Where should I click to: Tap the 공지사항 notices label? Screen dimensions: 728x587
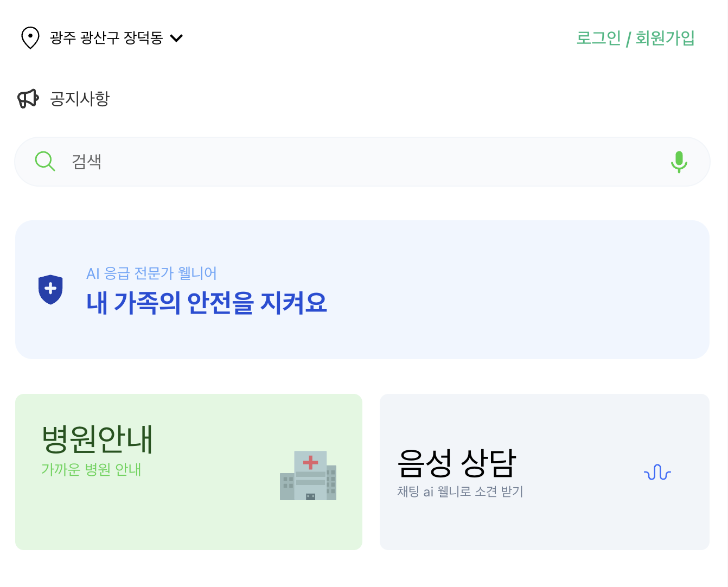pos(79,98)
